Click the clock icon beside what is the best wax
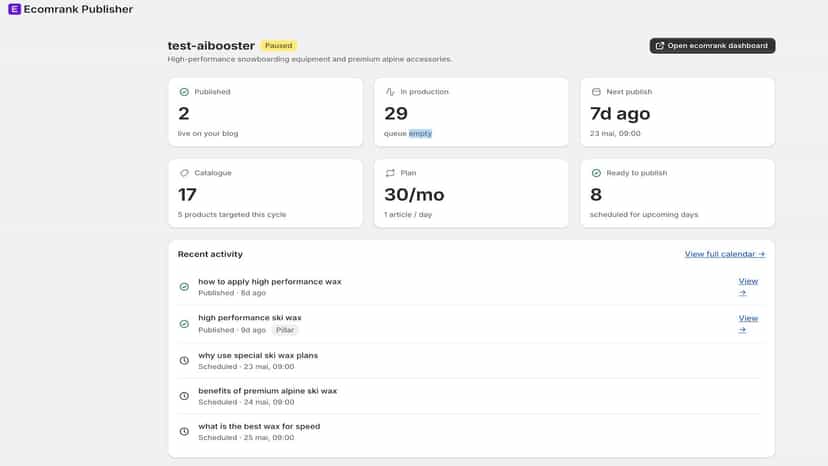 [x=184, y=432]
